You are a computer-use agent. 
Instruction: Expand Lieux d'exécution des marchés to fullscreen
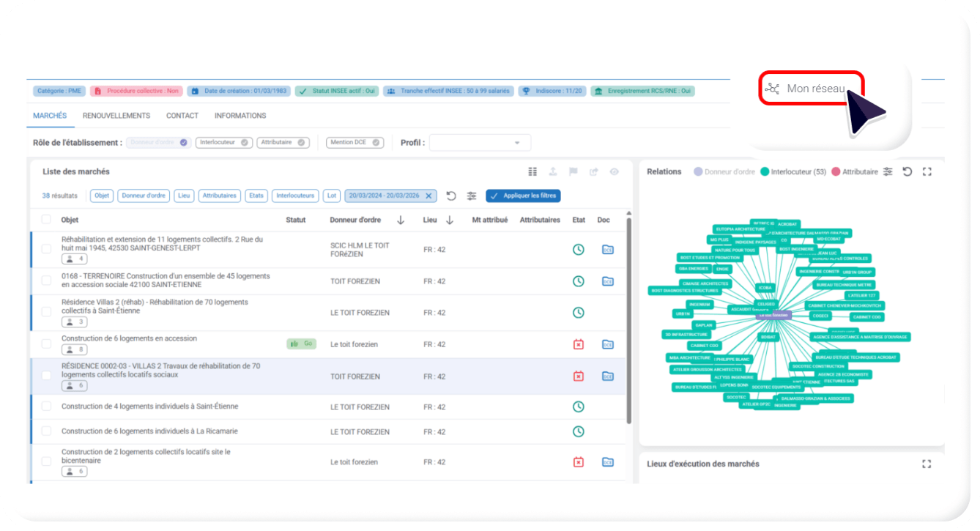coord(927,464)
